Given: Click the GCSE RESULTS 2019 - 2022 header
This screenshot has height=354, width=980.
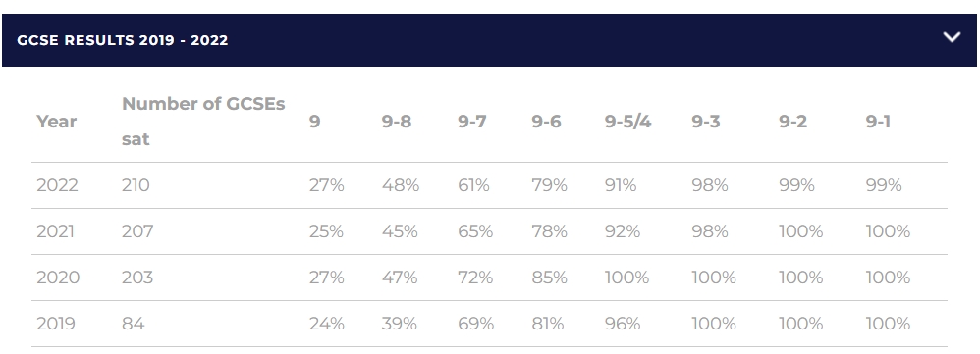Looking at the screenshot, I should 489,40.
